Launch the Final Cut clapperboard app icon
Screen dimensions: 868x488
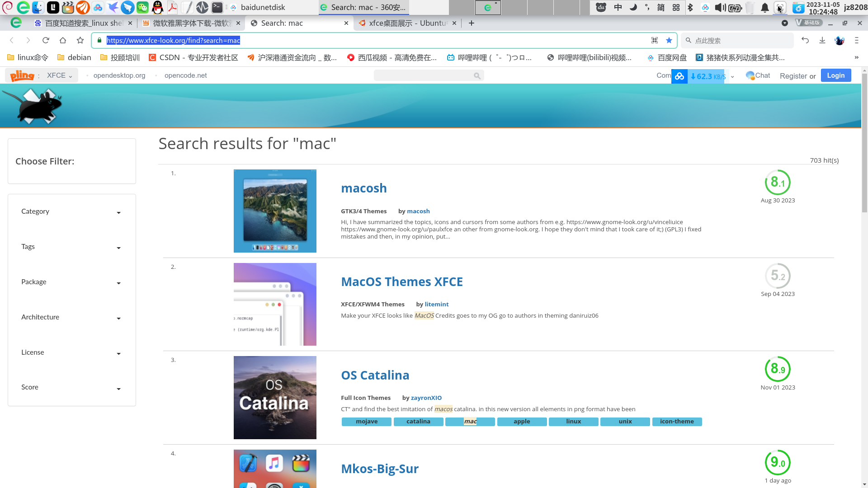[x=68, y=7]
